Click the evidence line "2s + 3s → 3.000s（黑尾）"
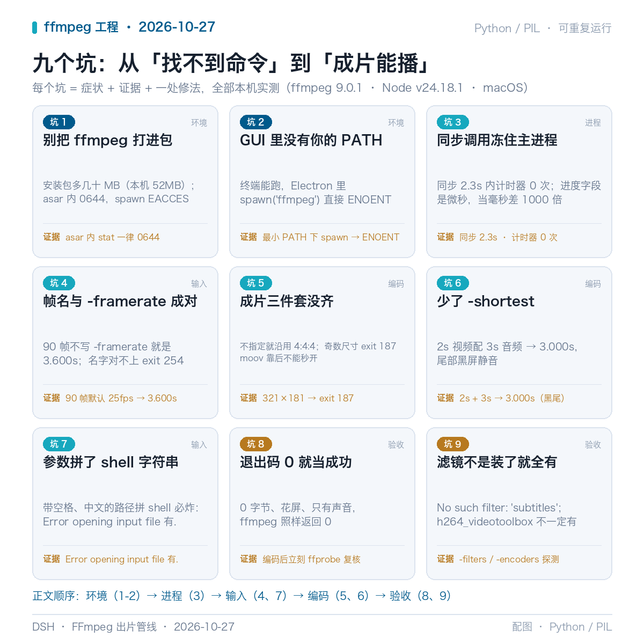This screenshot has height=644, width=644. 512,398
